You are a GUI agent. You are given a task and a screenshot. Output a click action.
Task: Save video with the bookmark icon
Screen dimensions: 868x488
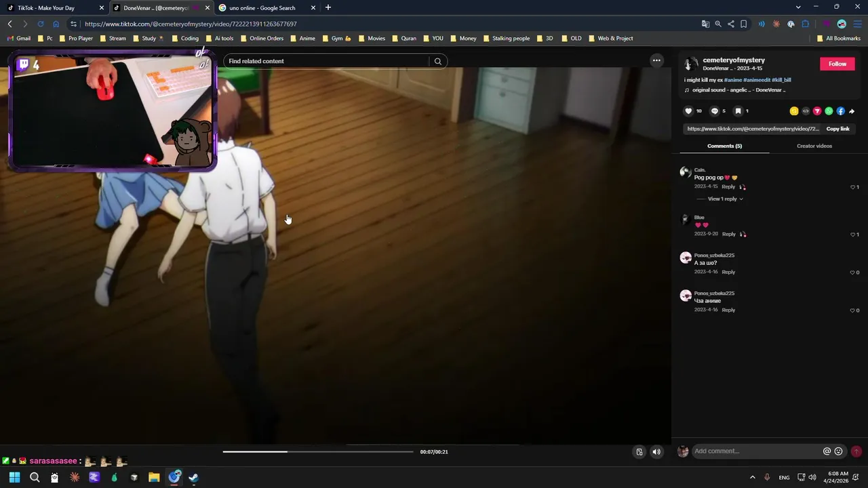point(738,111)
